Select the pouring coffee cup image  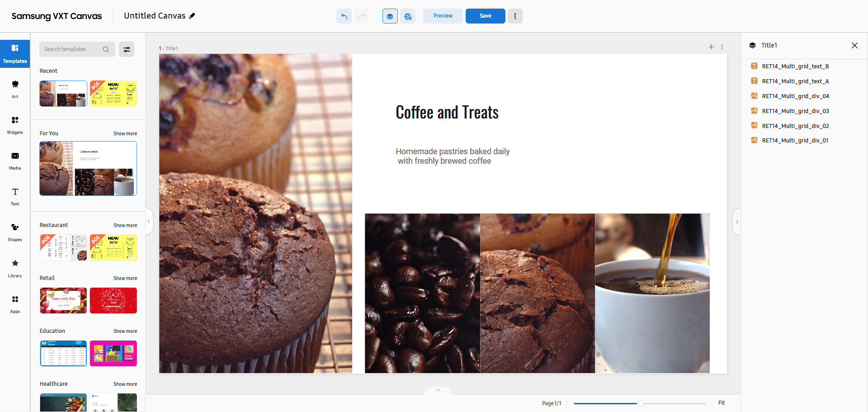pyautogui.click(x=652, y=293)
